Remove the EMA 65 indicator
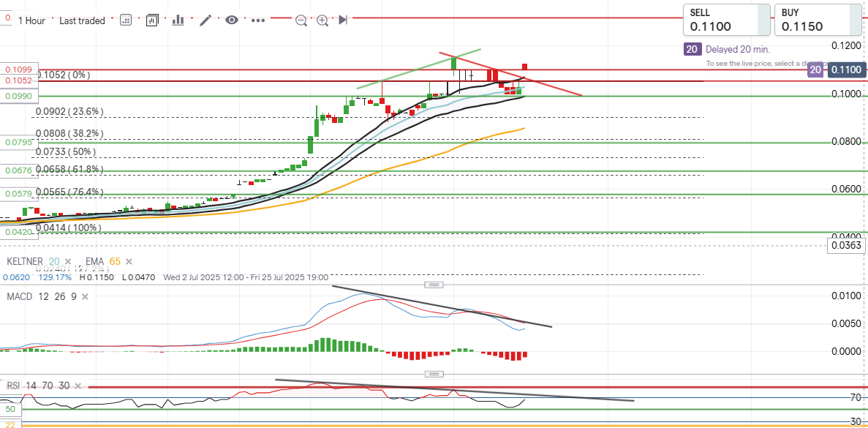This screenshot has height=428, width=868. click(x=129, y=261)
